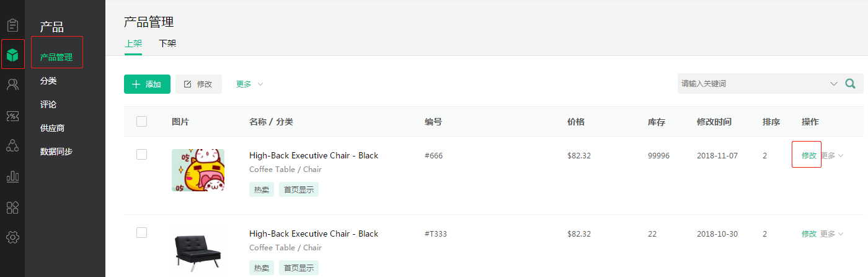Focus the 请输入关键词 search field
The image size is (868, 277).
point(752,84)
